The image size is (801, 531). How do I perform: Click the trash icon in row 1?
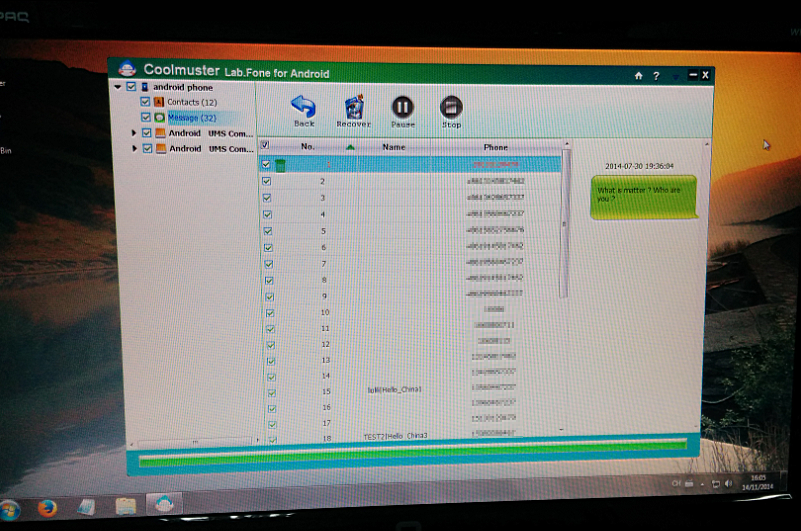pos(281,165)
